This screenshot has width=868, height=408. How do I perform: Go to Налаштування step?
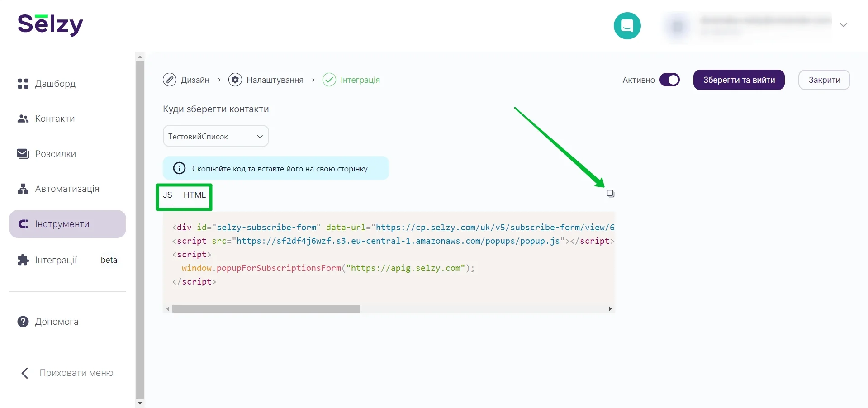tap(266, 80)
